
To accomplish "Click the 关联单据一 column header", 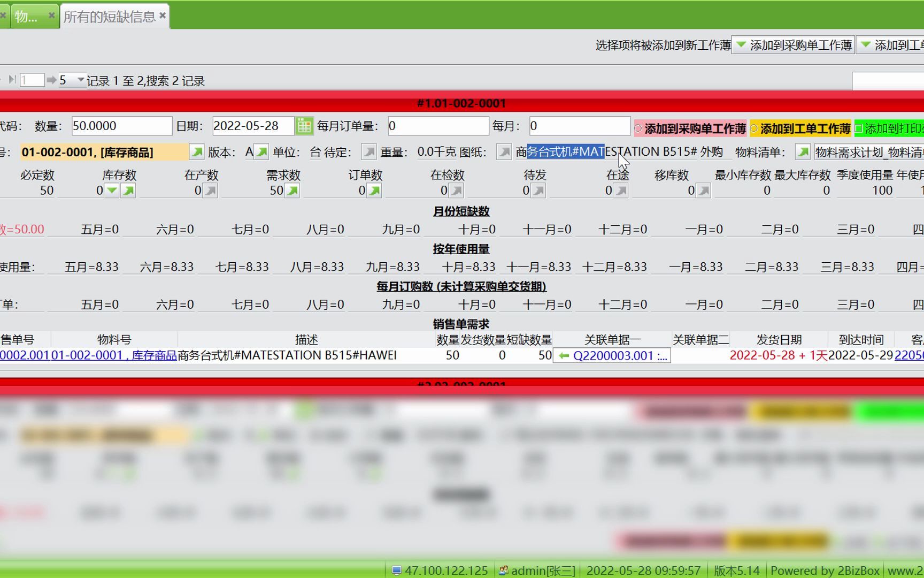I will [612, 340].
